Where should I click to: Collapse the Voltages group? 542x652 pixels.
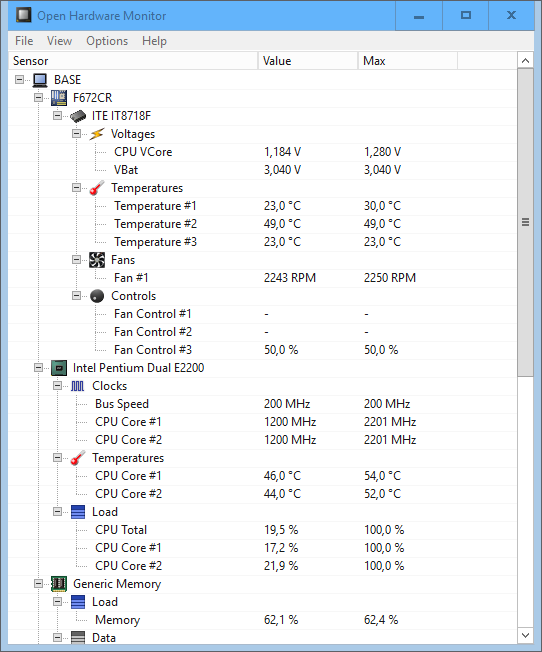[77, 133]
